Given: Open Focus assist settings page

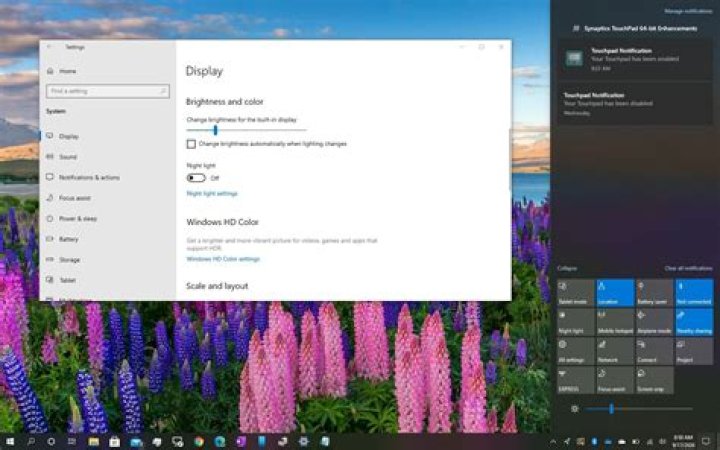Looking at the screenshot, I should 107,198.
